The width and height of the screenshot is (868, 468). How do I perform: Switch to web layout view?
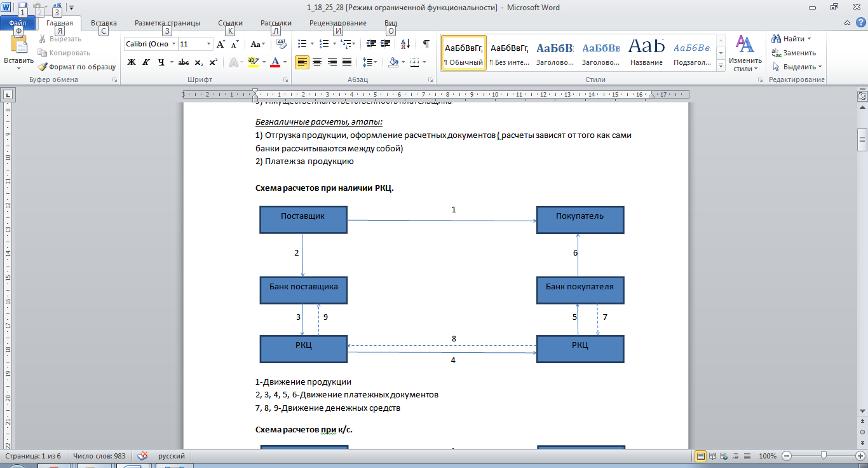click(724, 456)
